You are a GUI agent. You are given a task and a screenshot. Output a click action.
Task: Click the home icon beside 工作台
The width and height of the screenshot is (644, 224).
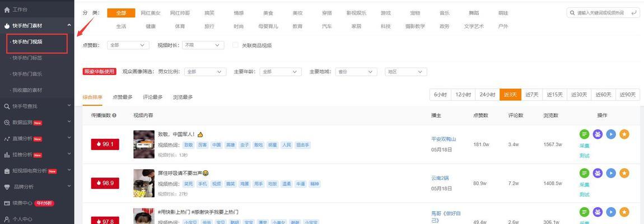point(7,10)
